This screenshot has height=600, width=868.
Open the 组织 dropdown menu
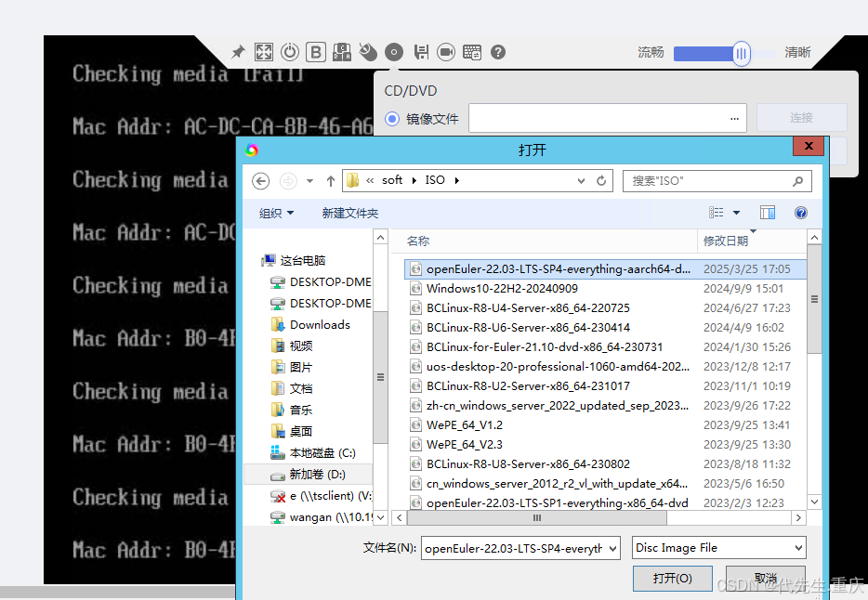(276, 214)
